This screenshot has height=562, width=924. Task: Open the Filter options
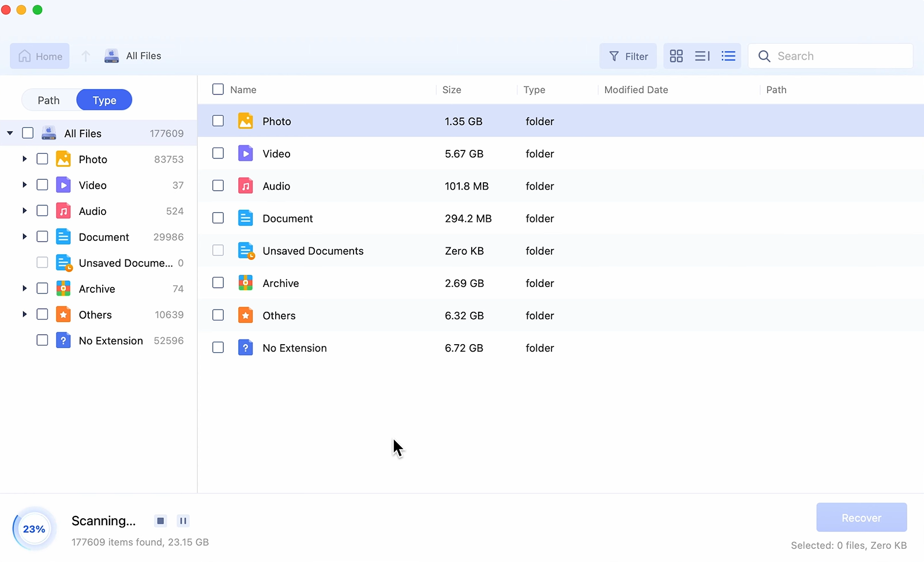(628, 56)
